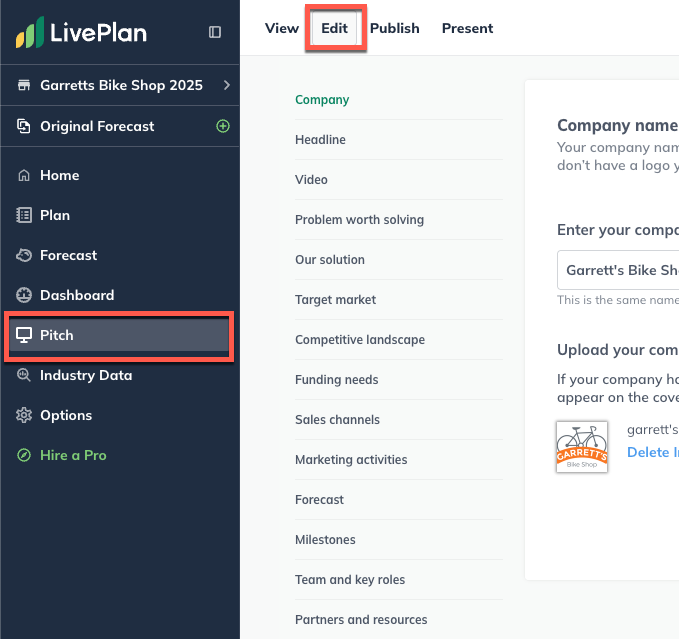Click the Plan document icon

click(24, 215)
